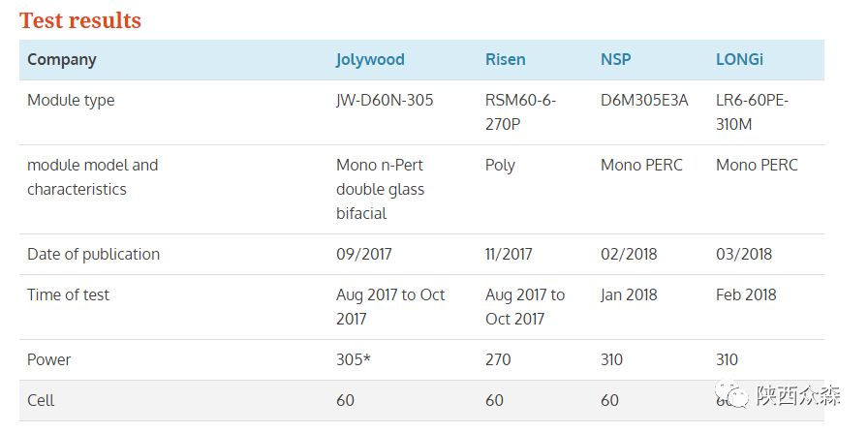
Task: Click the Cell row label
Action: pyautogui.click(x=41, y=400)
